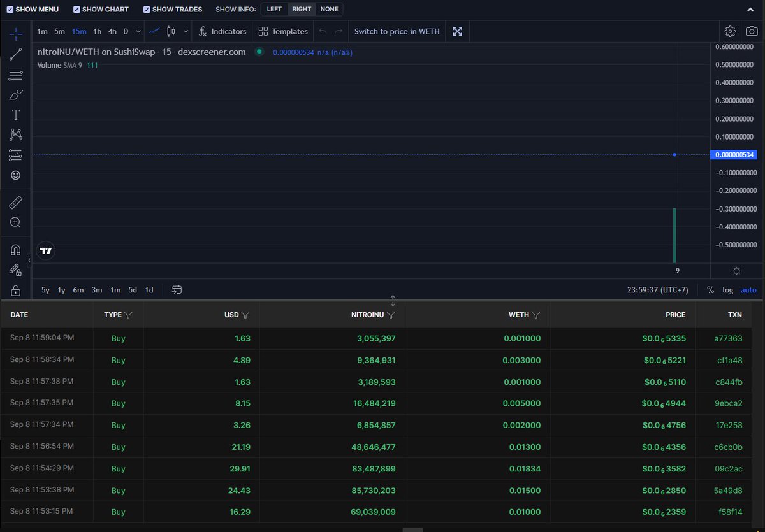Filter trades by USD amount
This screenshot has height=532, width=765.
245,315
